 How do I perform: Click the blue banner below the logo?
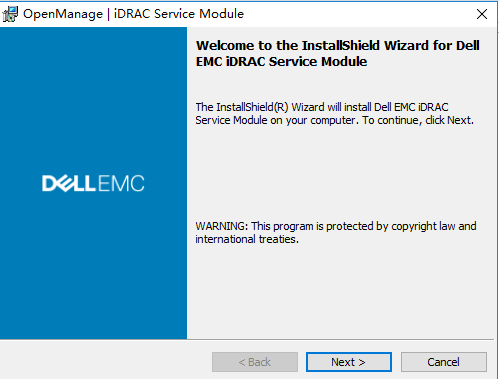coord(93,267)
